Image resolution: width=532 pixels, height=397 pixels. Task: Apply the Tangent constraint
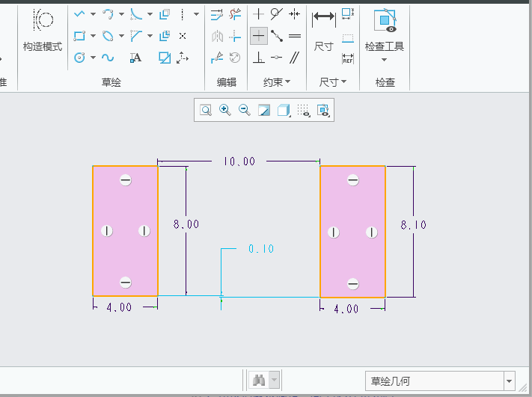coord(277,14)
